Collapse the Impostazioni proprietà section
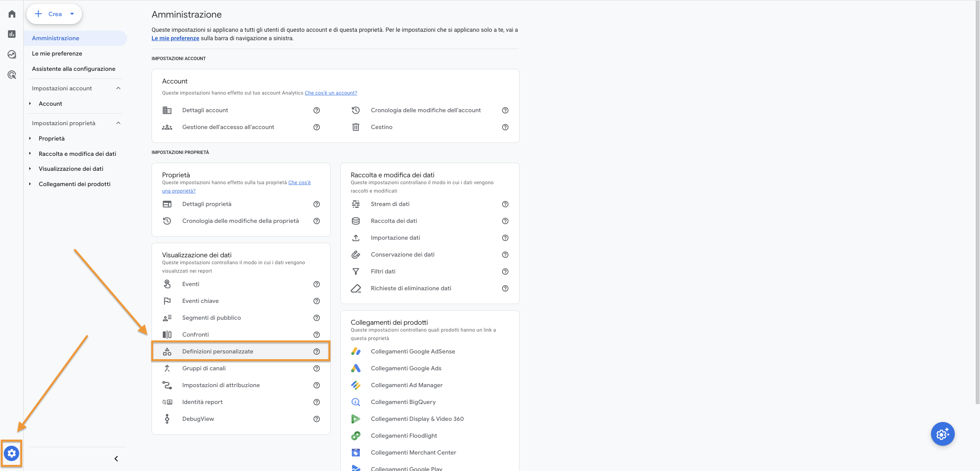This screenshot has height=471, width=980. (x=118, y=123)
